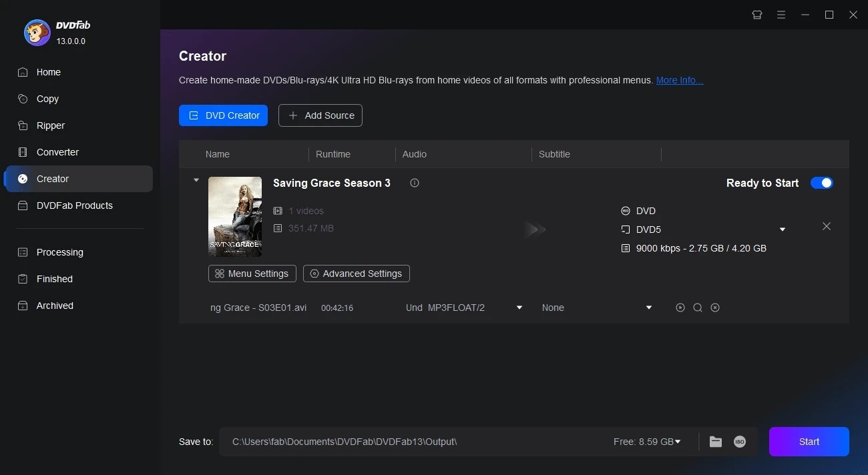The height and width of the screenshot is (475, 868).
Task: Open the Converter module
Action: (x=57, y=152)
